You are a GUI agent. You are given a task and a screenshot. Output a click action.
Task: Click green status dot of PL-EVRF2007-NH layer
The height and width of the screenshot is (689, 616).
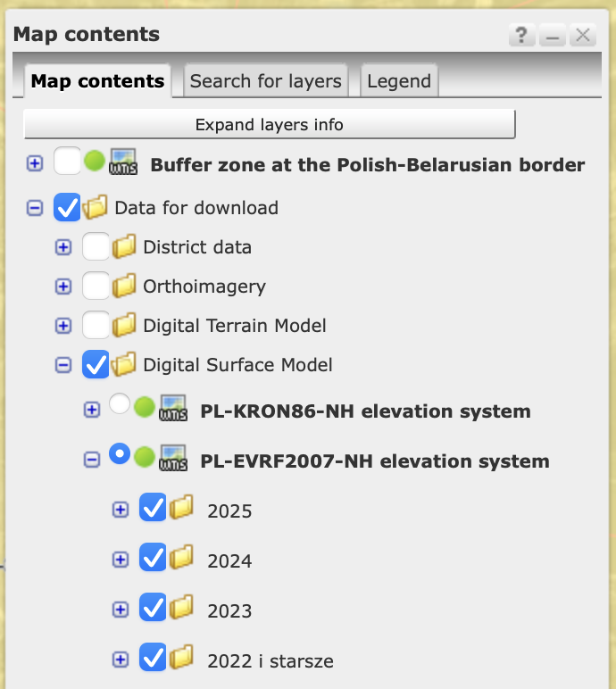(x=145, y=457)
